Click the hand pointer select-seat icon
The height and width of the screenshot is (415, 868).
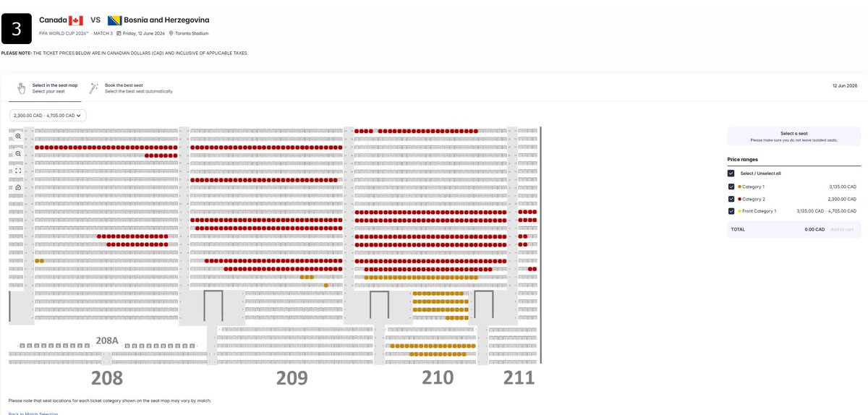(22, 88)
